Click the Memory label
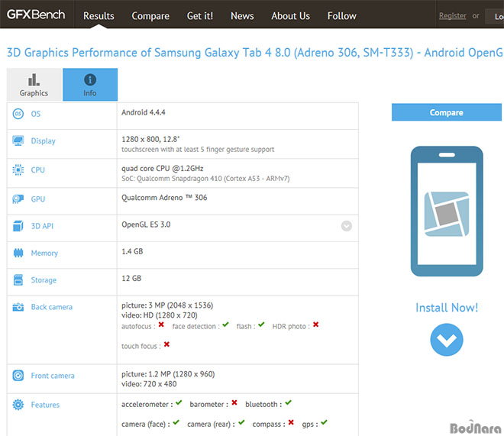 click(x=44, y=254)
